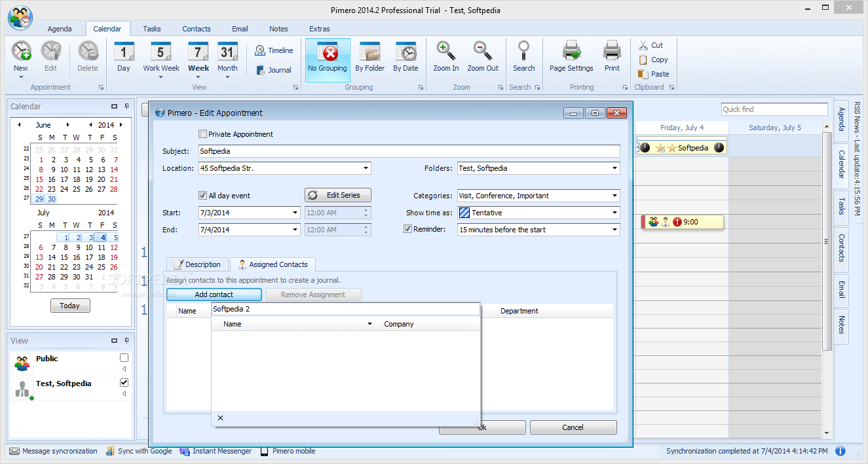Check the Public view checkbox
Viewport: 868px width, 464px height.
[x=124, y=358]
